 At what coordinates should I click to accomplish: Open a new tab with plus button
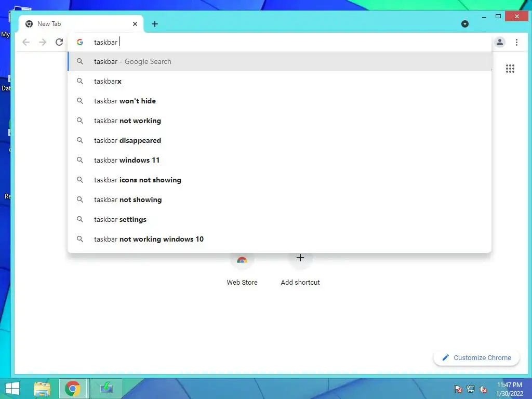point(155,24)
